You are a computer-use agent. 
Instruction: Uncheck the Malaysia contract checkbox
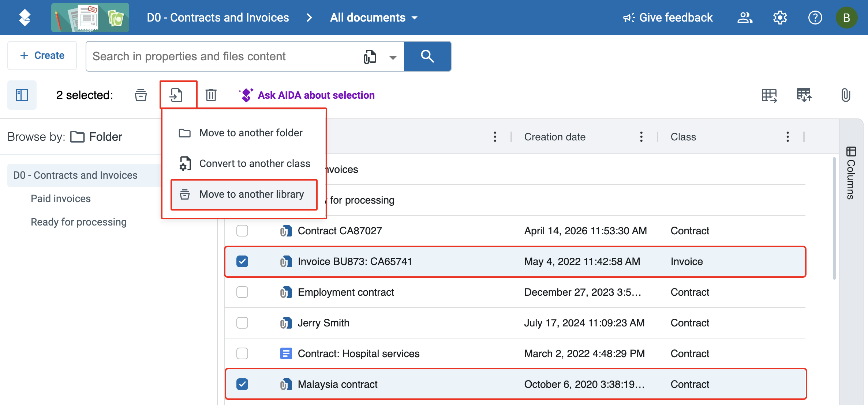tap(242, 385)
